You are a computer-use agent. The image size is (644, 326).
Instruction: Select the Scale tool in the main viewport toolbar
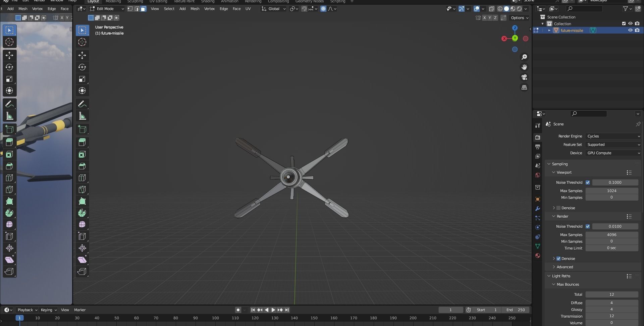(x=82, y=79)
